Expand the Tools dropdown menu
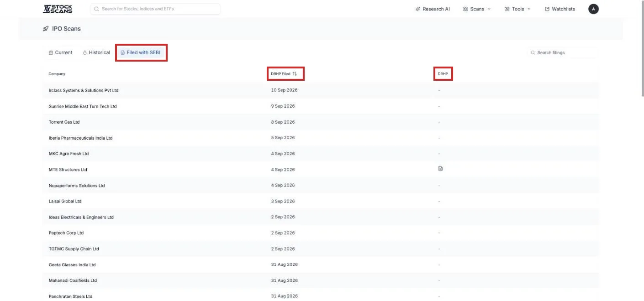Screen dimensions: 644x301 coord(517,9)
